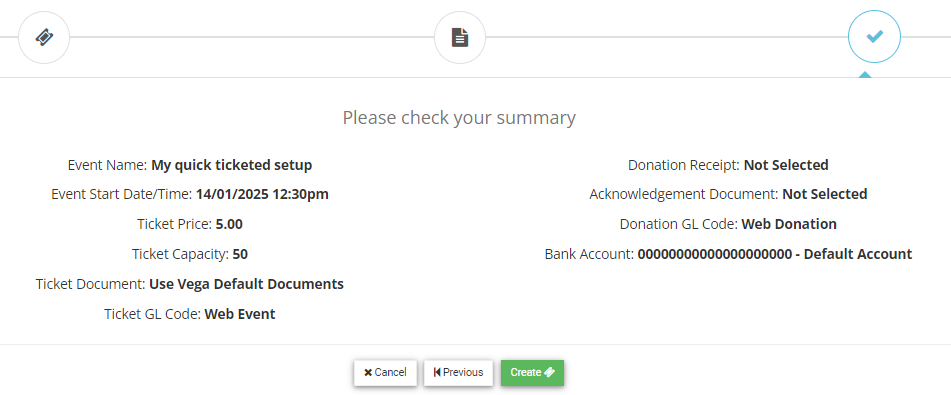This screenshot has height=395, width=951.
Task: Click the Ticket Price value 5.00
Action: (x=229, y=225)
